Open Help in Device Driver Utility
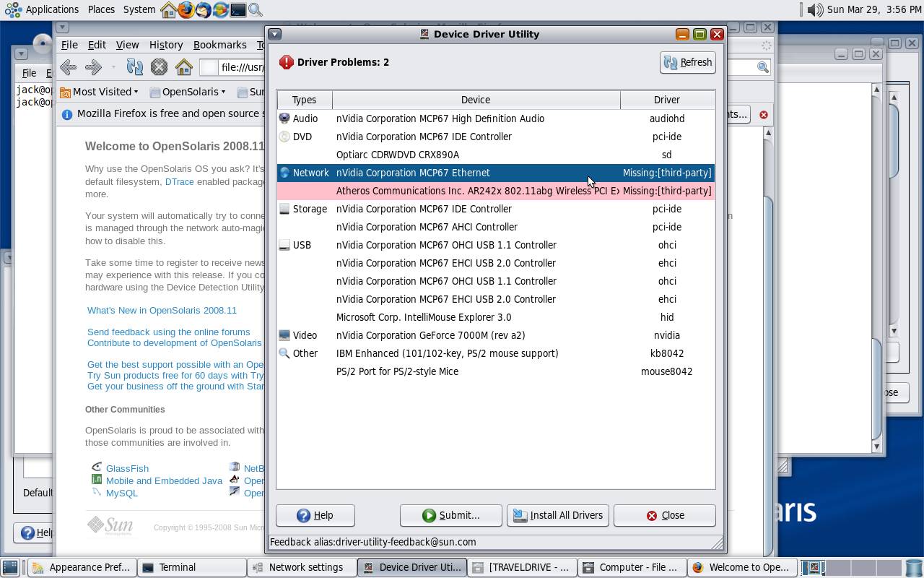The width and height of the screenshot is (924, 578). click(315, 515)
